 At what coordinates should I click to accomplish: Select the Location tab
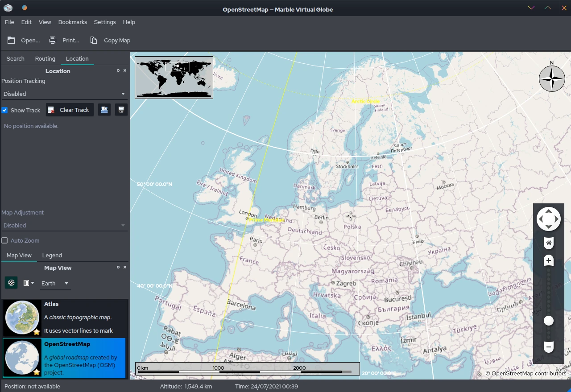pos(77,58)
